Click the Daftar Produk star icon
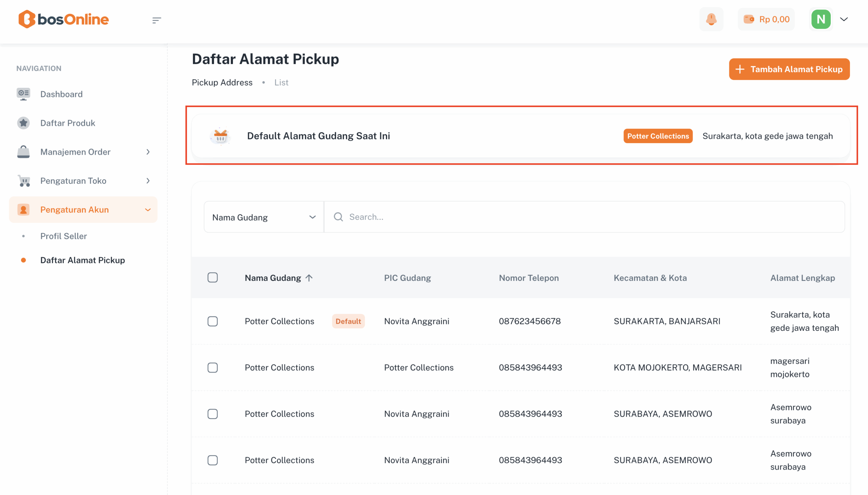Image resolution: width=868 pixels, height=495 pixels. [23, 123]
